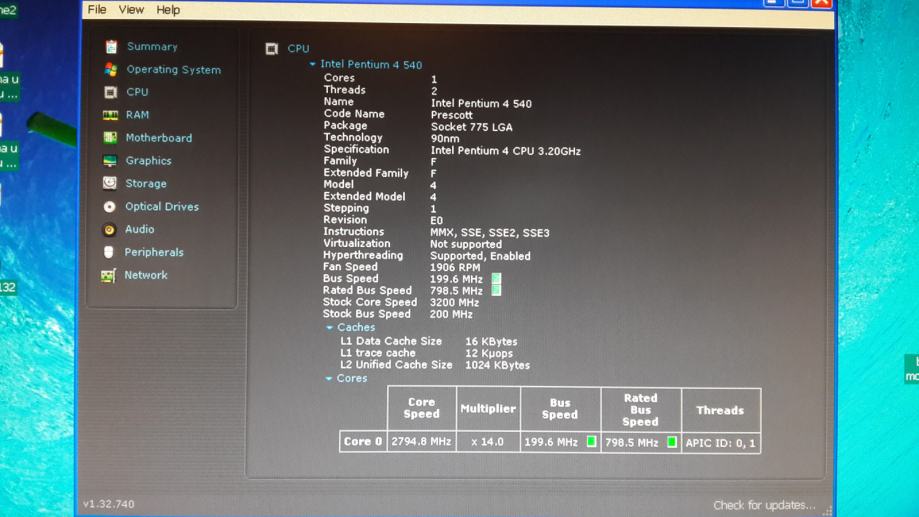Click the Storage hard drive icon
The height and width of the screenshot is (517, 919).
pos(110,183)
